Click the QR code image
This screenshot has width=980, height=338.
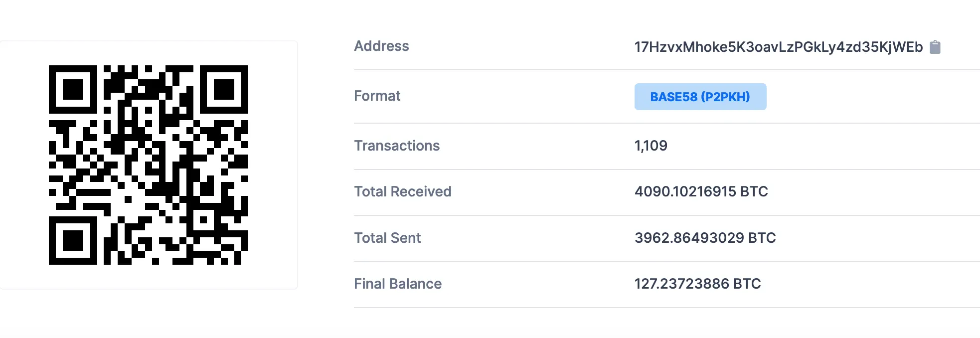pyautogui.click(x=149, y=165)
